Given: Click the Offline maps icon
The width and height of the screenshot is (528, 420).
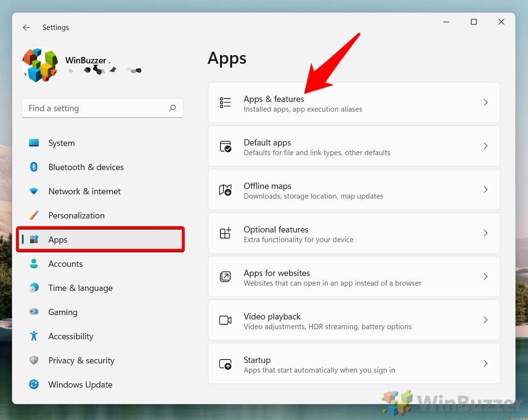Looking at the screenshot, I should tap(225, 189).
